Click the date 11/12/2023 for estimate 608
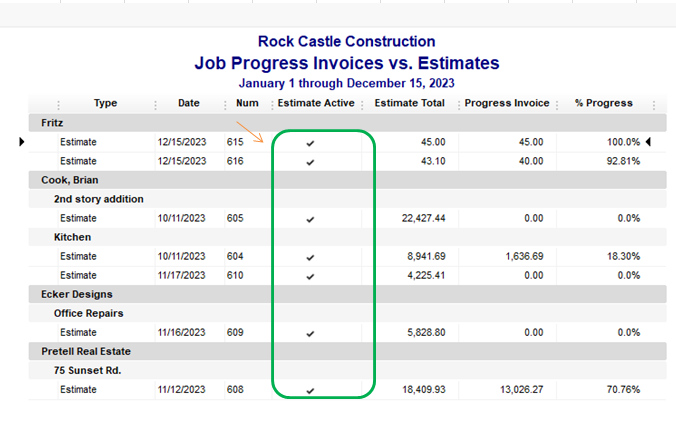 pos(182,389)
